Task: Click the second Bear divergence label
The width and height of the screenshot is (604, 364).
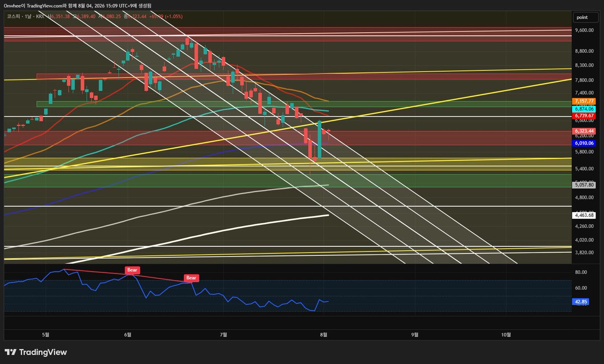Action: [x=192, y=278]
